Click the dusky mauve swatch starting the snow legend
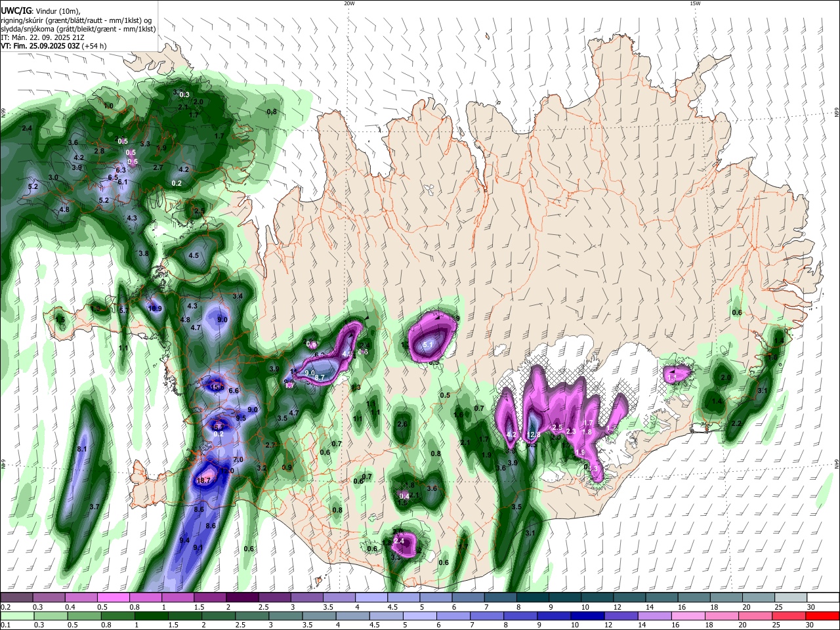The height and width of the screenshot is (630, 840). pos(16,598)
